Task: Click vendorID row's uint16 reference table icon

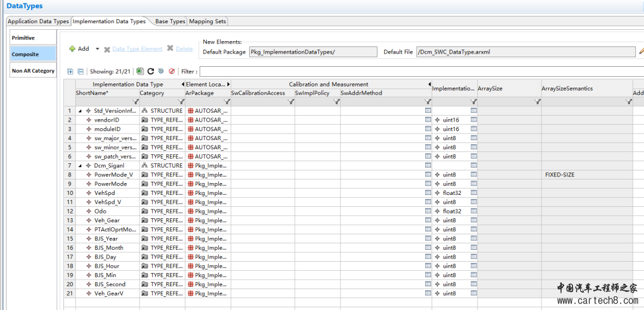Action: pos(473,120)
